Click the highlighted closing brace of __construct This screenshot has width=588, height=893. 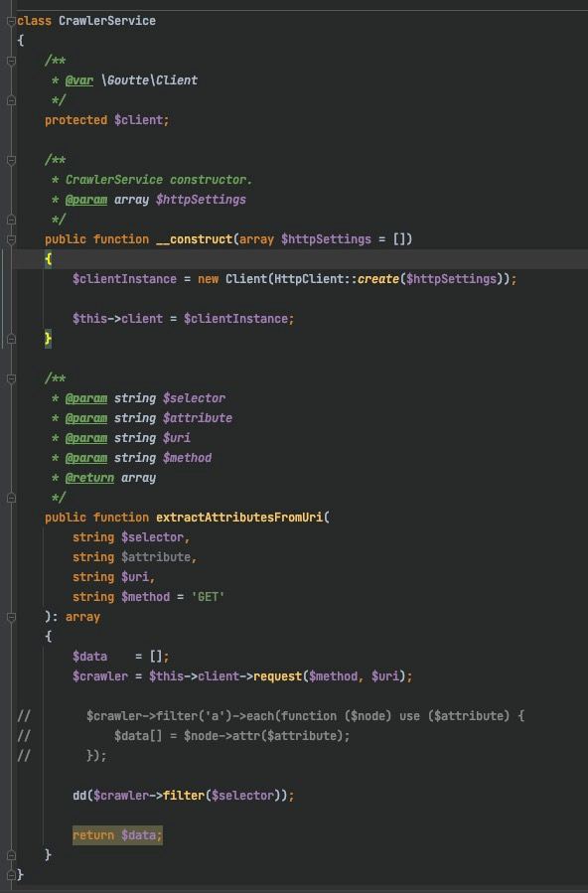point(49,339)
